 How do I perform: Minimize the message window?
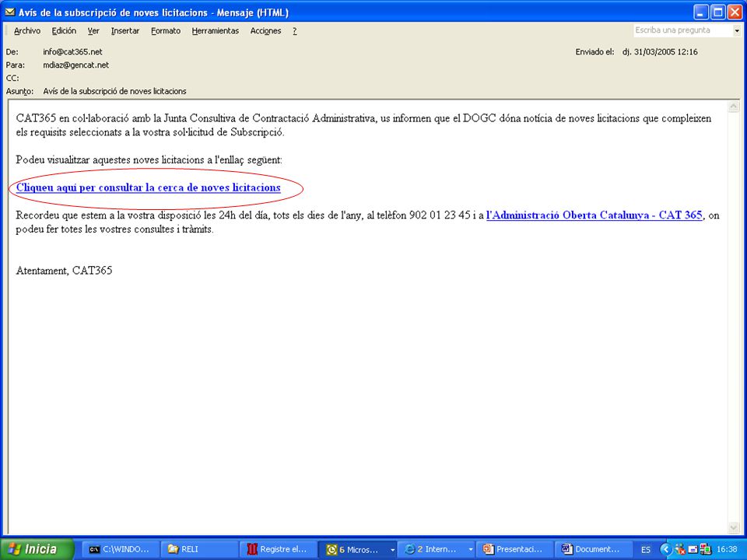click(x=700, y=12)
